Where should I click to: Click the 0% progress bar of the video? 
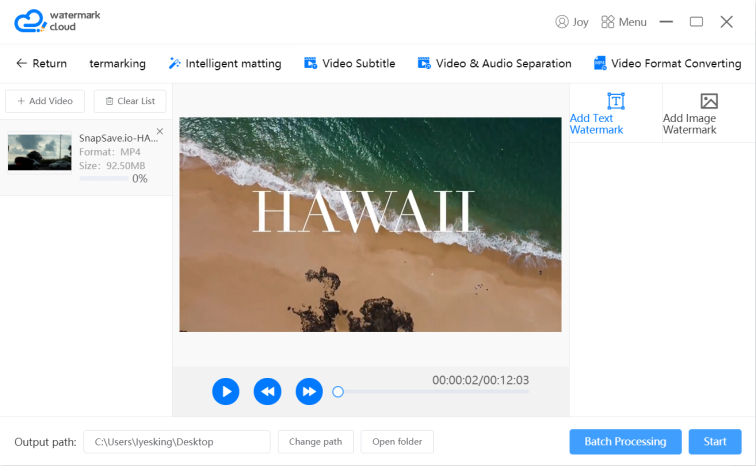(x=104, y=178)
